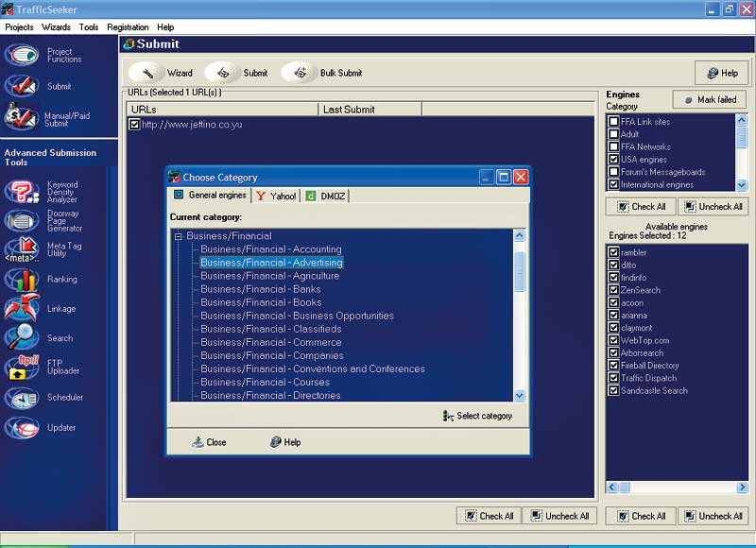Open the Tools menu
The width and height of the screenshot is (756, 548).
click(89, 27)
